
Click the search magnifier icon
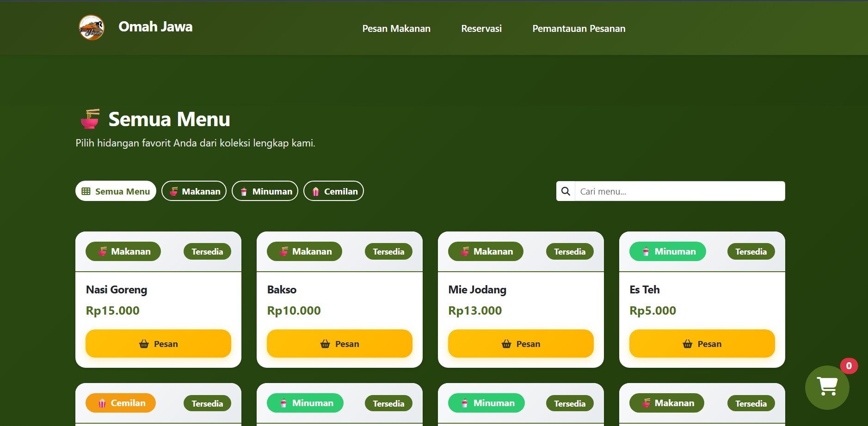coord(566,191)
